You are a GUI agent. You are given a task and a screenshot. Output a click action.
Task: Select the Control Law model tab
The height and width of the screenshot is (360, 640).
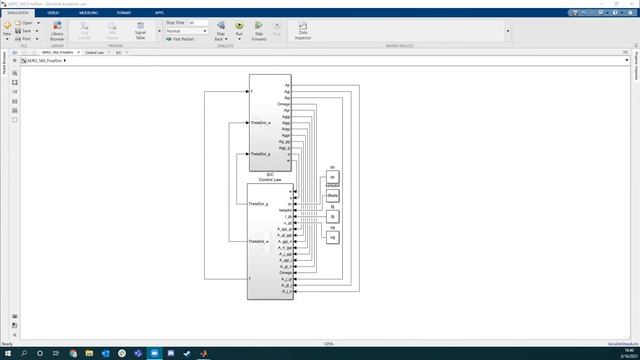coord(94,53)
